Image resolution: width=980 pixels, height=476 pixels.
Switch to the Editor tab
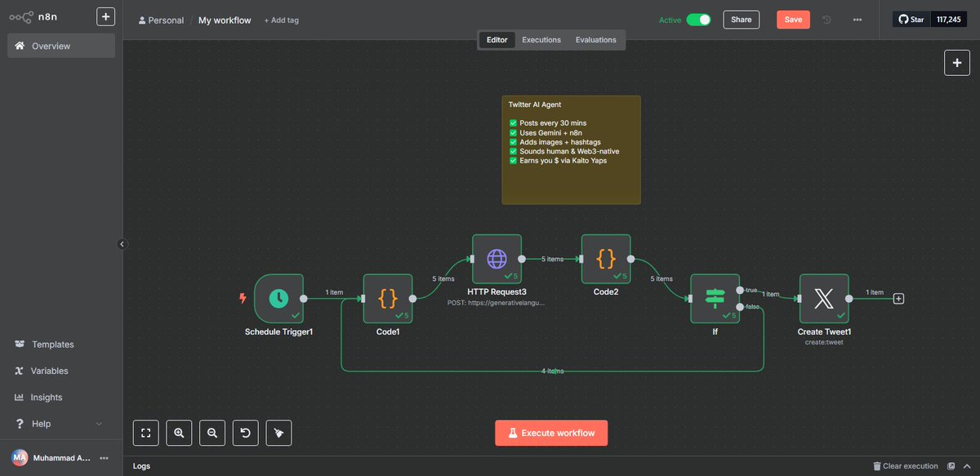497,39
